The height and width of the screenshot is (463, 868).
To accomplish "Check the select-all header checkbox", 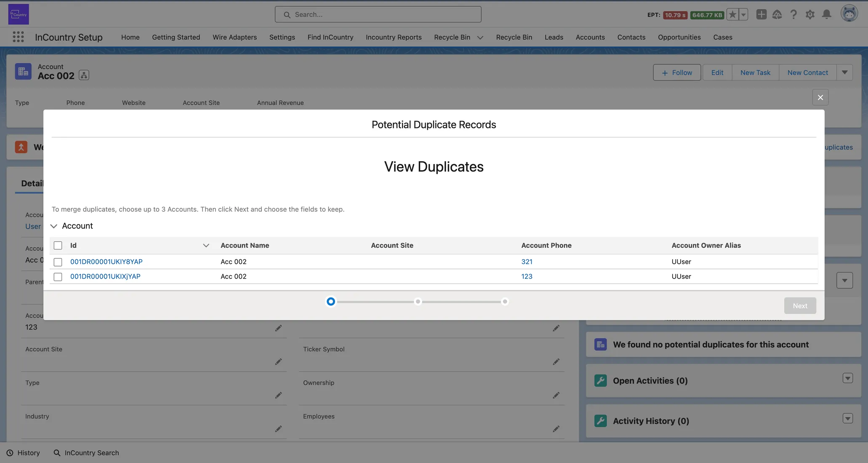I will [58, 245].
